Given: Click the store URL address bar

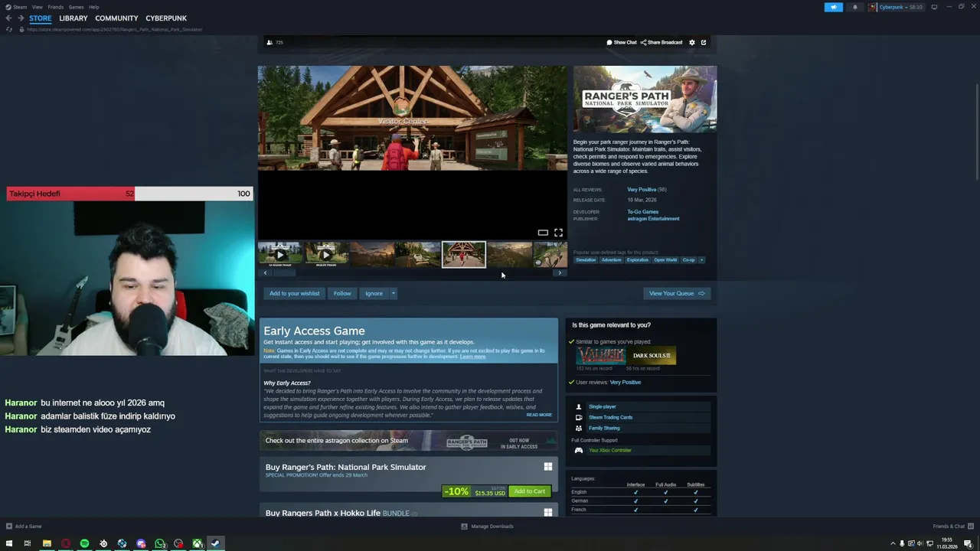Looking at the screenshot, I should point(115,29).
